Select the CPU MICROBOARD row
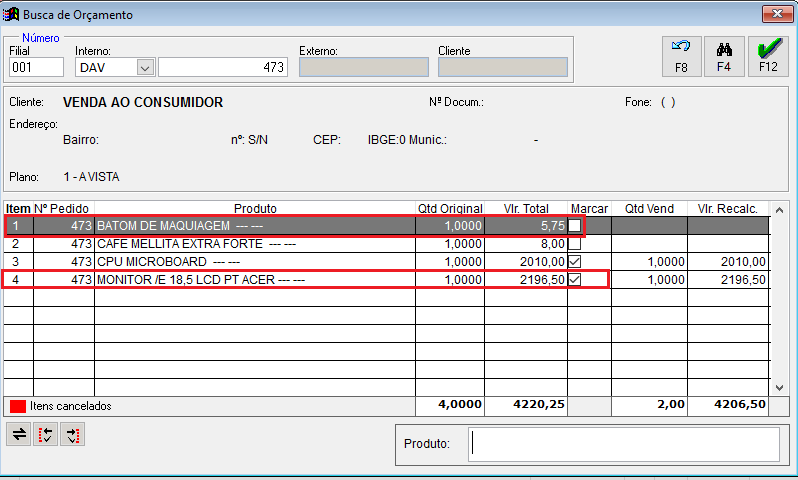This screenshot has width=798, height=480. (255, 261)
